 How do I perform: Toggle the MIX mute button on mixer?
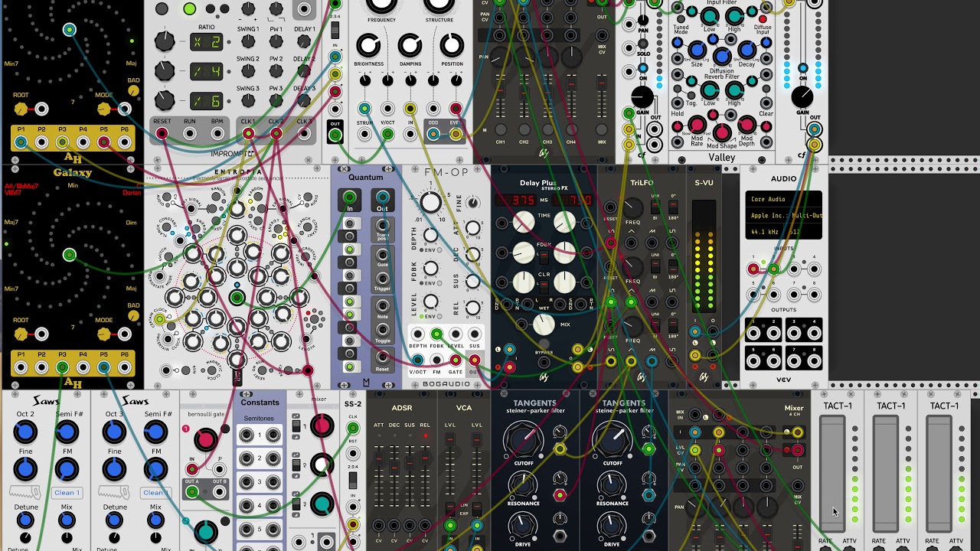pos(602,130)
